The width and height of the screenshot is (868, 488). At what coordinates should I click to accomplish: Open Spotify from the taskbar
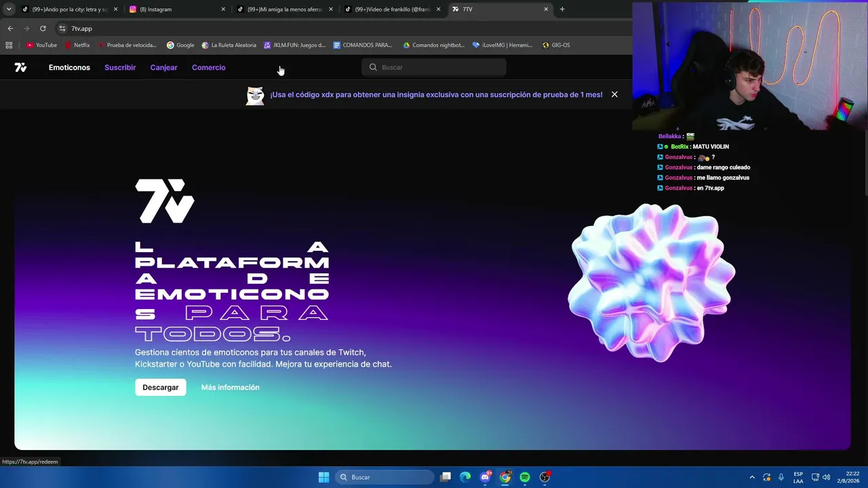point(525,477)
